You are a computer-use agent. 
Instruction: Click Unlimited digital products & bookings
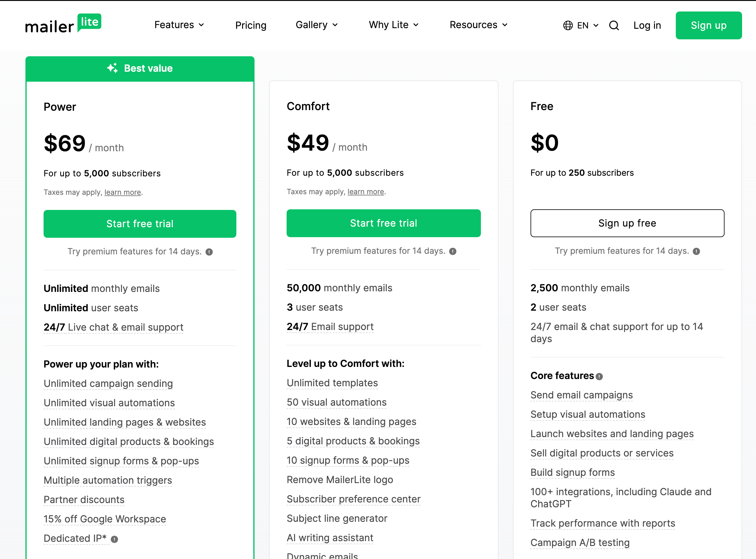click(129, 442)
